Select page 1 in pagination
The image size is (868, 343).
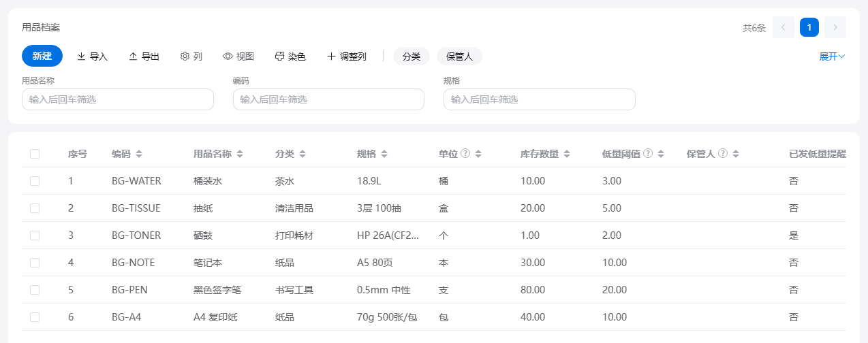coord(809,27)
